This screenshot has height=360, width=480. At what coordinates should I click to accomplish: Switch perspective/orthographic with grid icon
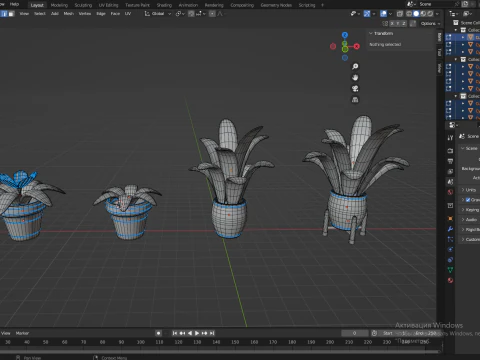(355, 100)
